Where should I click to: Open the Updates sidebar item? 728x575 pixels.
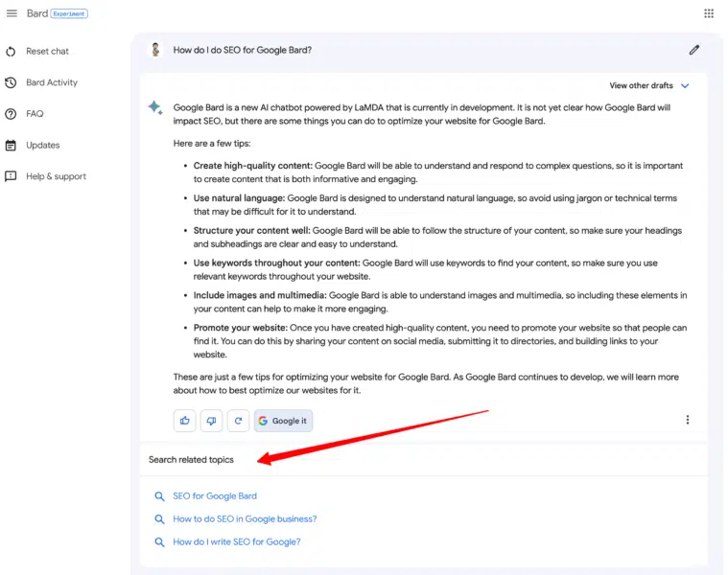(43, 145)
